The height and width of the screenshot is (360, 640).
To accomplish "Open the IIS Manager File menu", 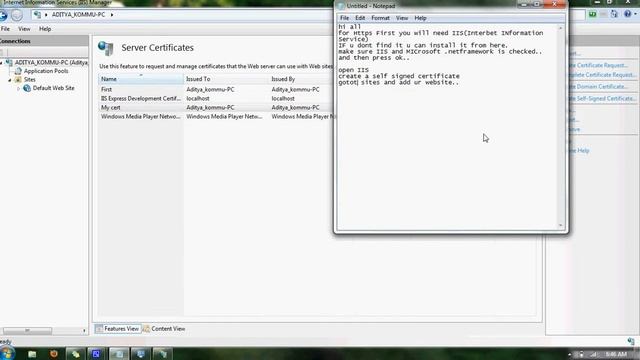I will (x=5, y=29).
